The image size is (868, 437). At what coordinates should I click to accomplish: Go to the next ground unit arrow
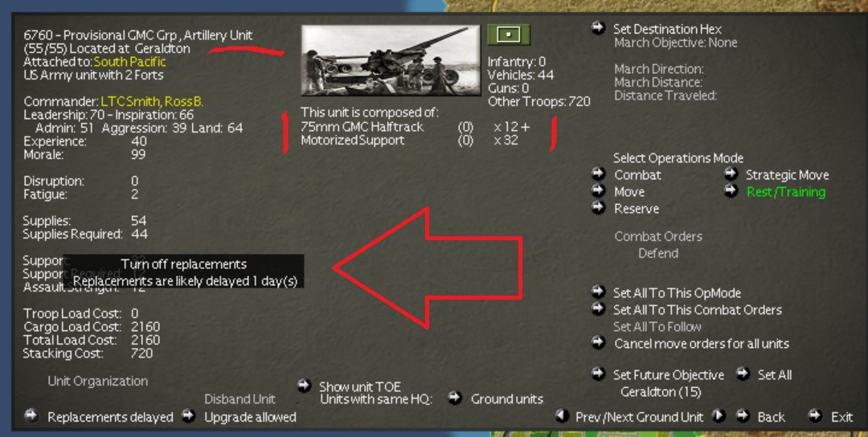pyautogui.click(x=719, y=415)
